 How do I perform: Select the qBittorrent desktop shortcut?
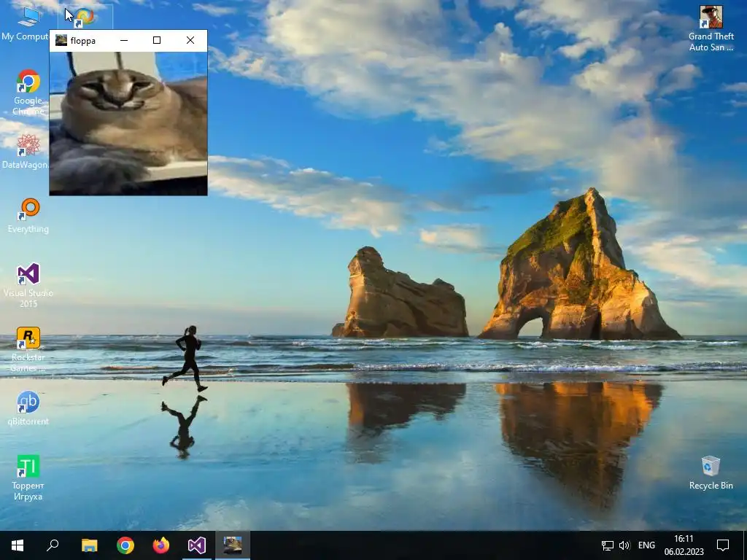tap(28, 408)
